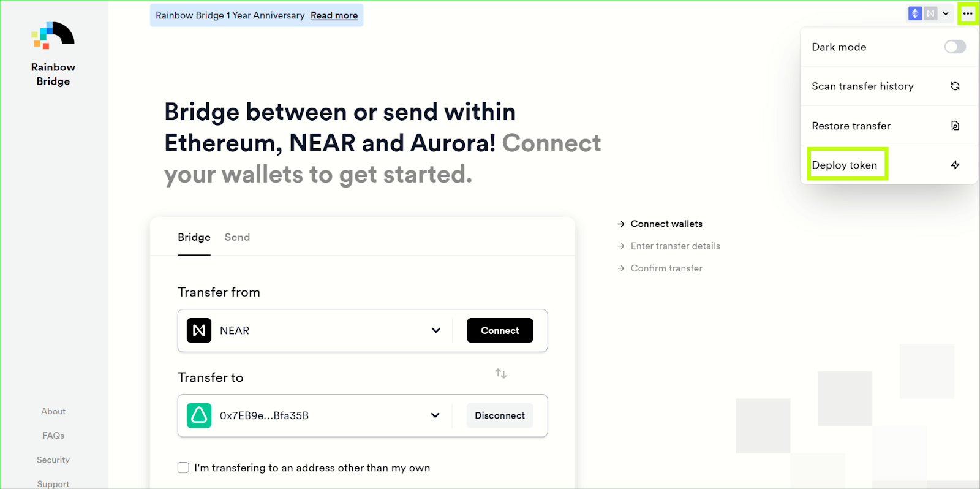Expand the Transfer to address dropdown

[x=435, y=415]
